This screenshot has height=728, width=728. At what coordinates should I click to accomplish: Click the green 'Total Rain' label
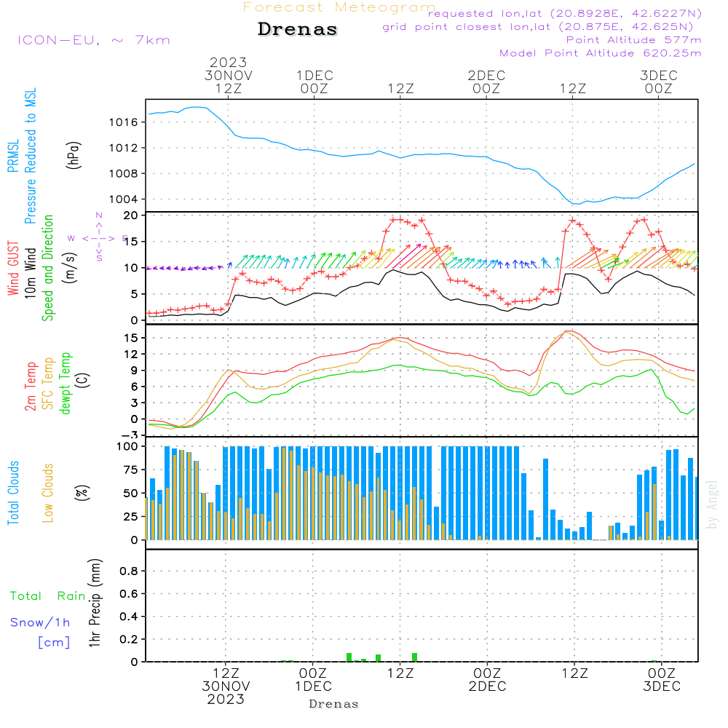click(48, 596)
